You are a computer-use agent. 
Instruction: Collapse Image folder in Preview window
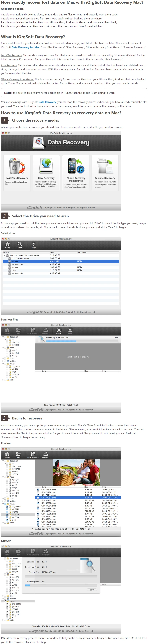pyautogui.click(x=3, y=504)
